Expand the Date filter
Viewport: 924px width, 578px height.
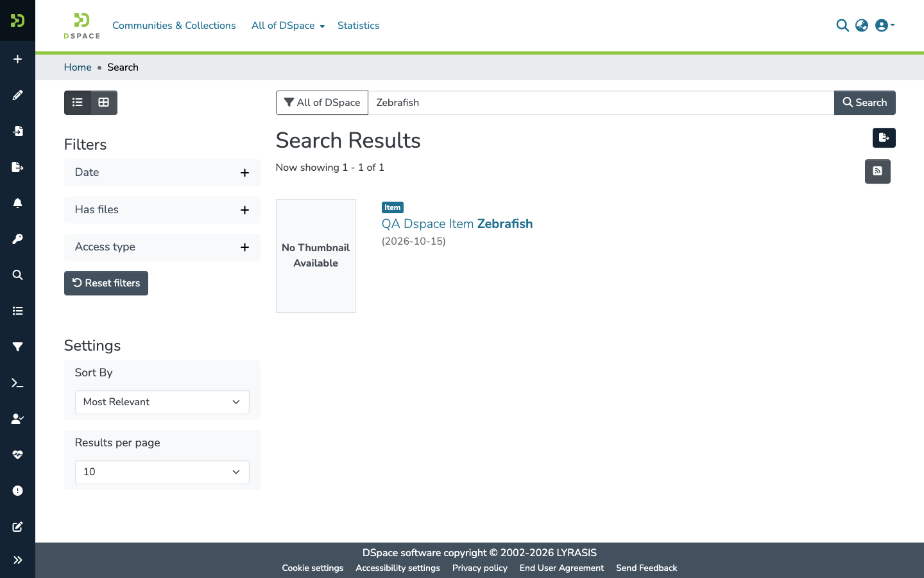162,173
